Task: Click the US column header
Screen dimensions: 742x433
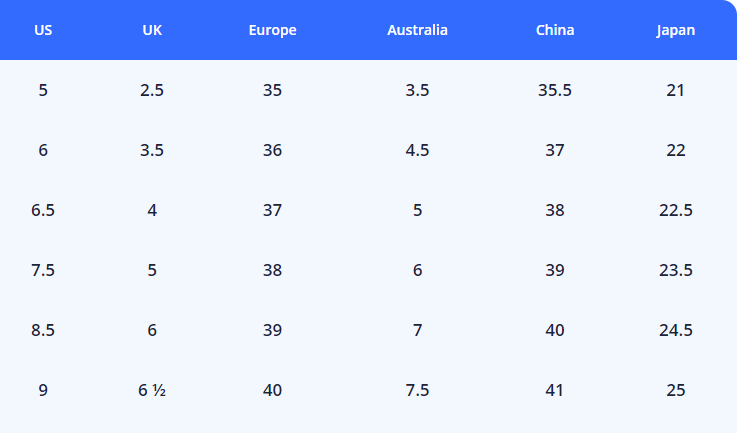Action: (x=43, y=30)
